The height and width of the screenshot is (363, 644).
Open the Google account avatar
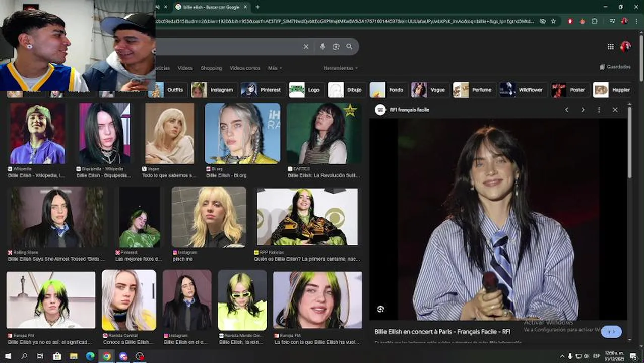point(626,46)
